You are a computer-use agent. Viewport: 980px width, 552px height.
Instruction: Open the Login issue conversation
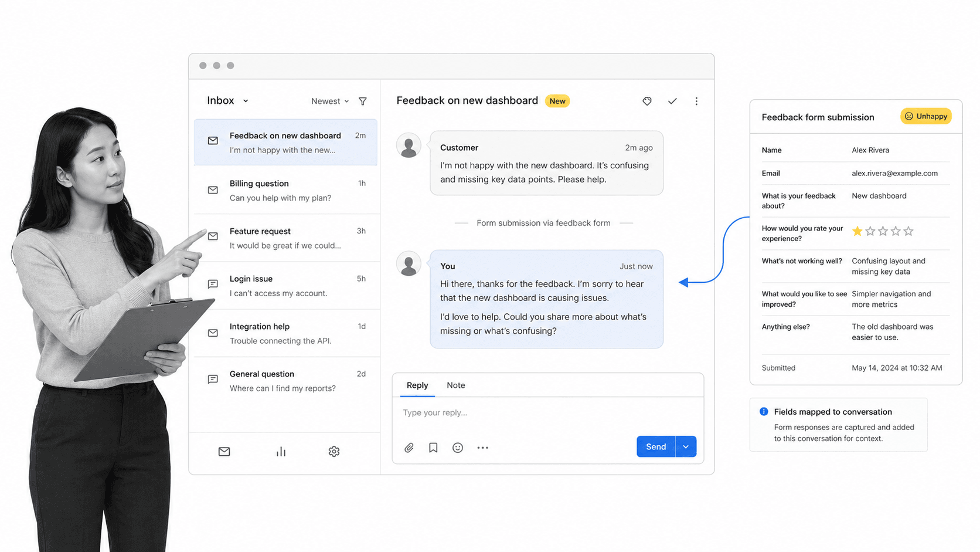pos(286,286)
